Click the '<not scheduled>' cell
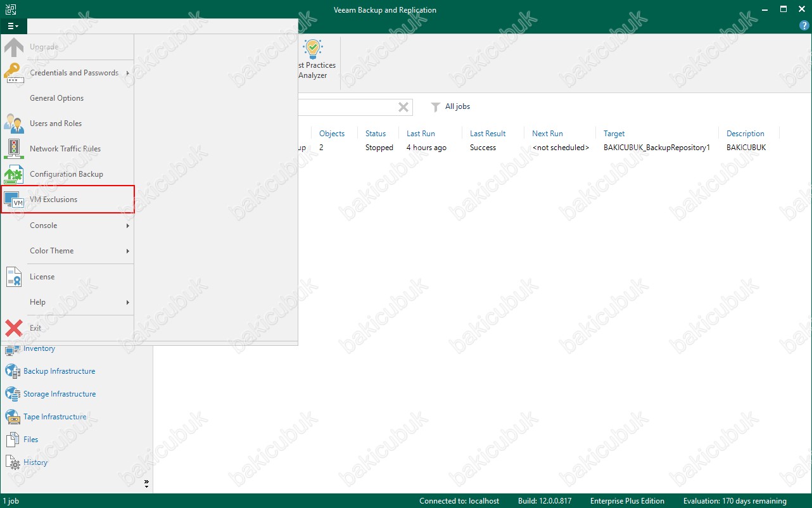812x508 pixels. coord(561,148)
